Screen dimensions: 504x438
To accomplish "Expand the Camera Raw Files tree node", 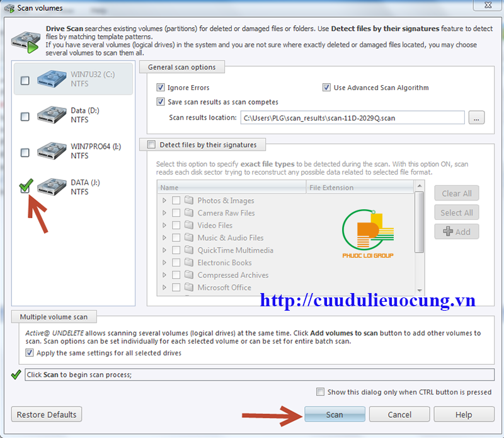I will pyautogui.click(x=164, y=213).
